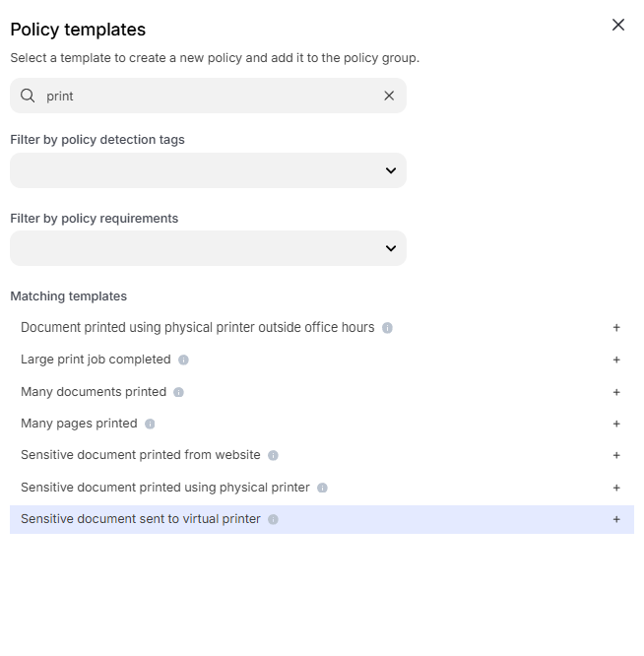Click the search magnifier icon
644x656 pixels.
tap(28, 96)
